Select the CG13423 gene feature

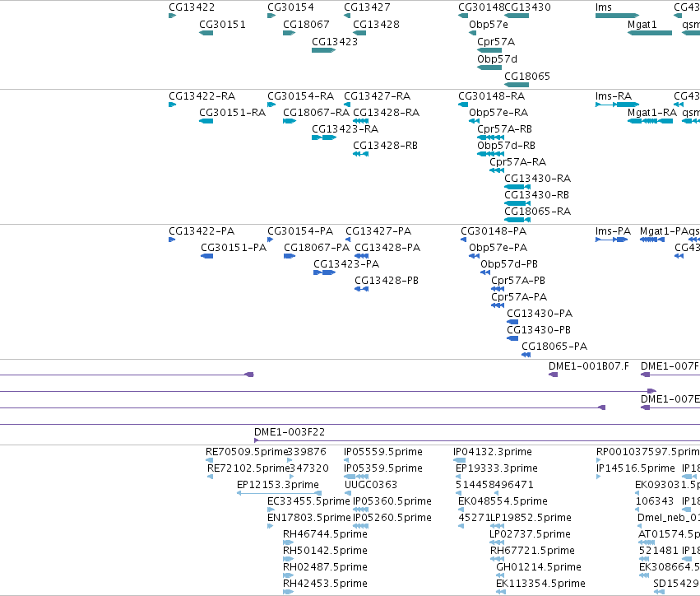323,50
